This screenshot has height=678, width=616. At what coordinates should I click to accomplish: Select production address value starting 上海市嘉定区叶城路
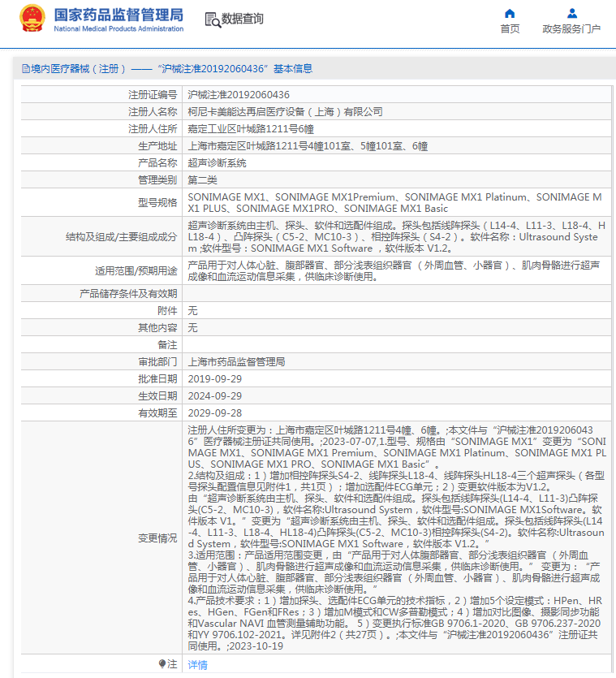[x=308, y=146]
